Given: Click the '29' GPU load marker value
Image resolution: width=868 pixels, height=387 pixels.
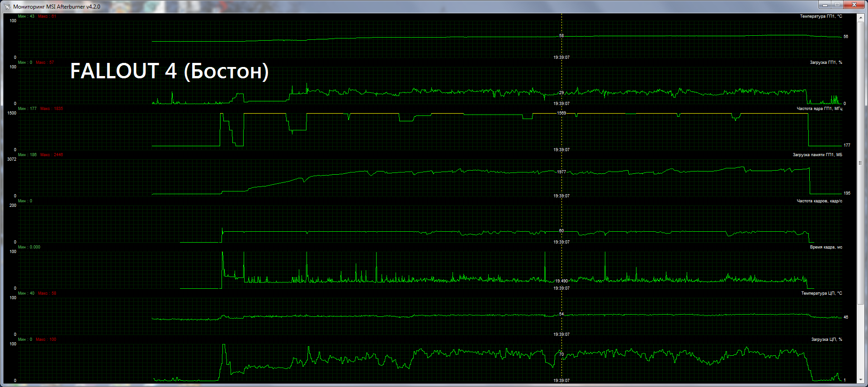Looking at the screenshot, I should pyautogui.click(x=561, y=93).
